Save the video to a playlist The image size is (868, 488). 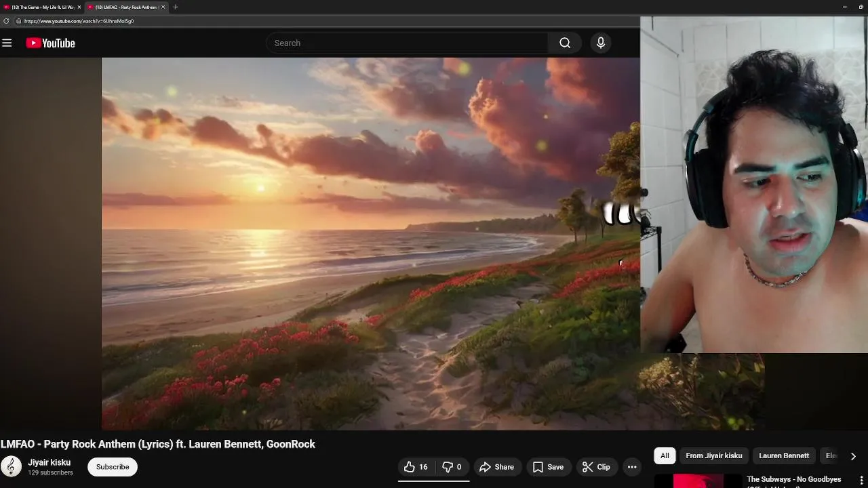pyautogui.click(x=548, y=467)
